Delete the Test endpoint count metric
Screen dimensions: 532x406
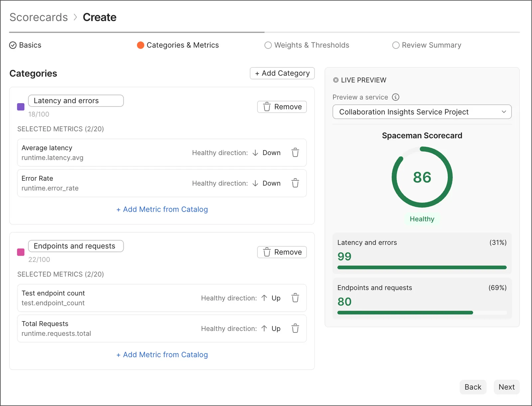click(x=295, y=298)
